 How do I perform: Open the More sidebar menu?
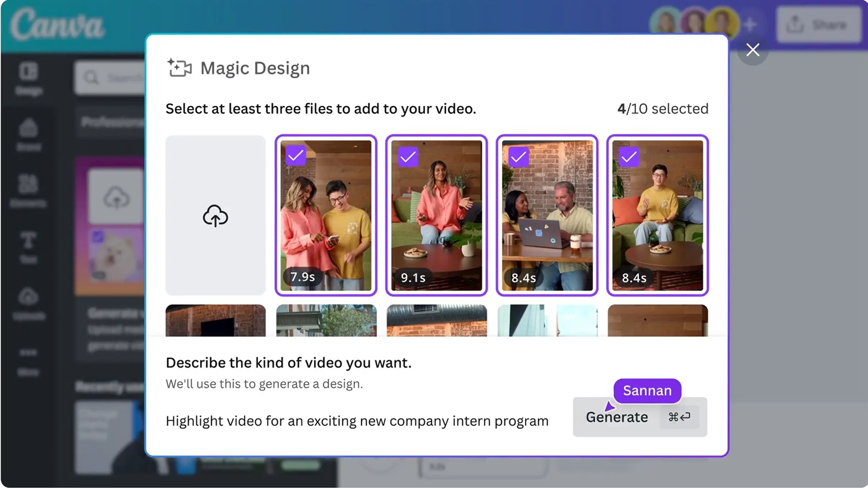pos(28,360)
